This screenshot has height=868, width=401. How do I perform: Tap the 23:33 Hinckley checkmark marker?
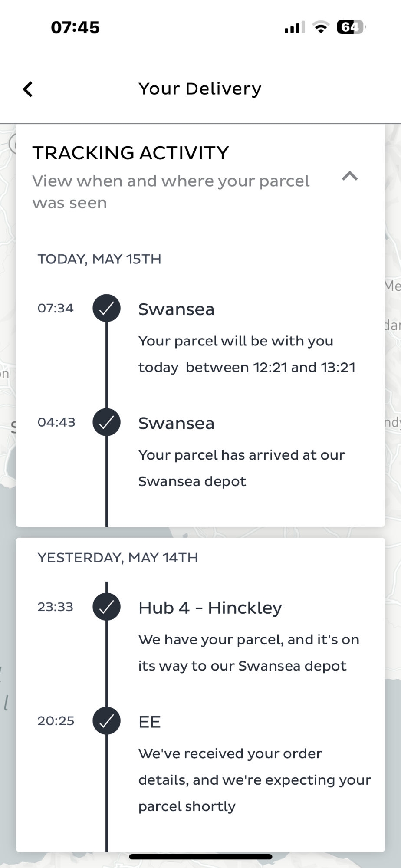point(106,607)
